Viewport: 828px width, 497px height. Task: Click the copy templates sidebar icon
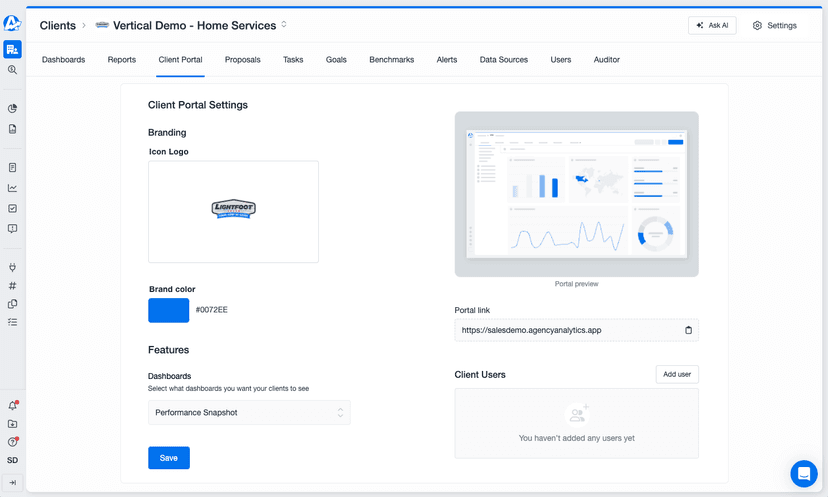click(12, 304)
